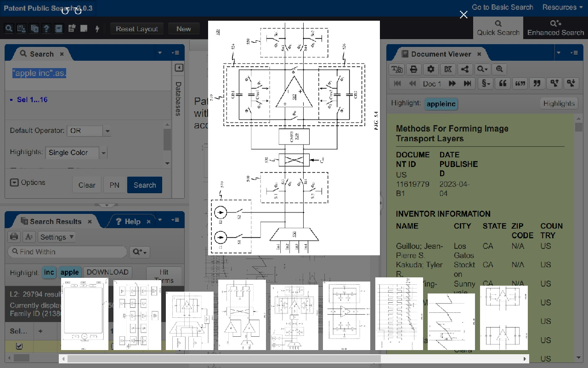Toggle the 'appleinc' highlight chip

point(441,104)
